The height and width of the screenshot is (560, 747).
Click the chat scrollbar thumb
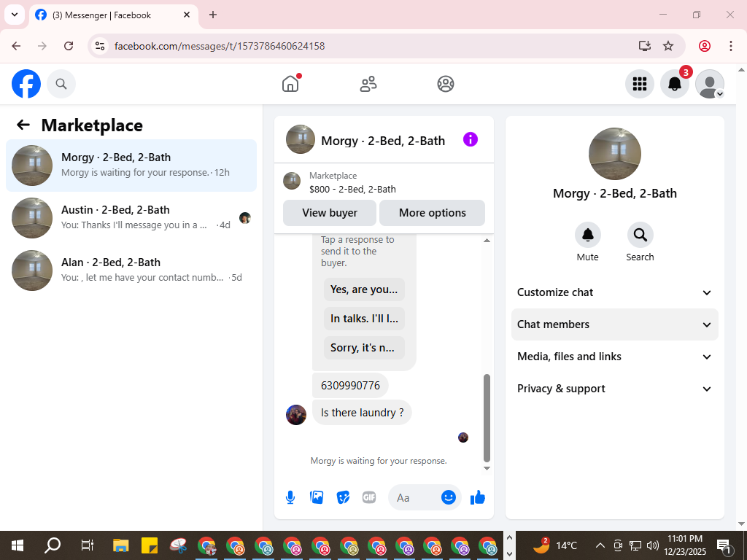click(x=487, y=418)
